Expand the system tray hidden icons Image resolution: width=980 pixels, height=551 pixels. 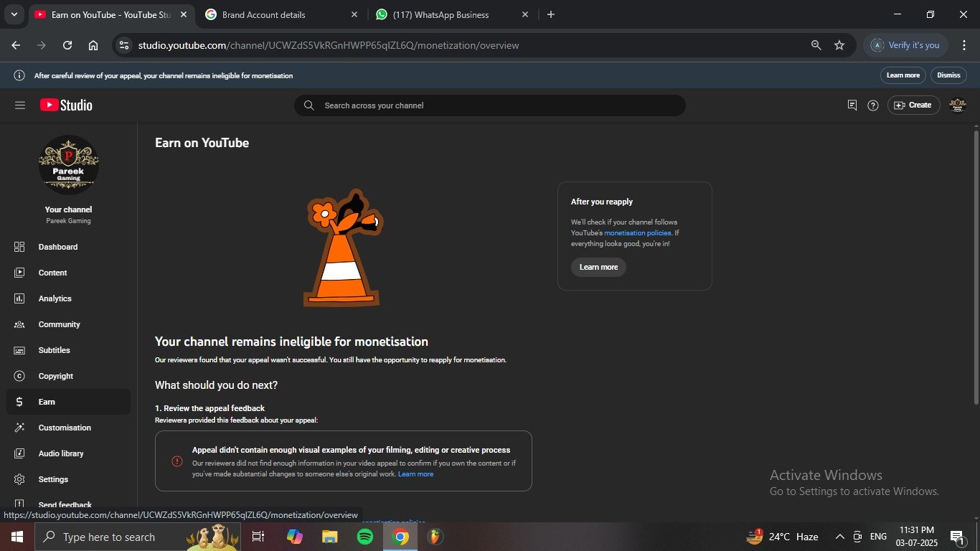pyautogui.click(x=839, y=537)
